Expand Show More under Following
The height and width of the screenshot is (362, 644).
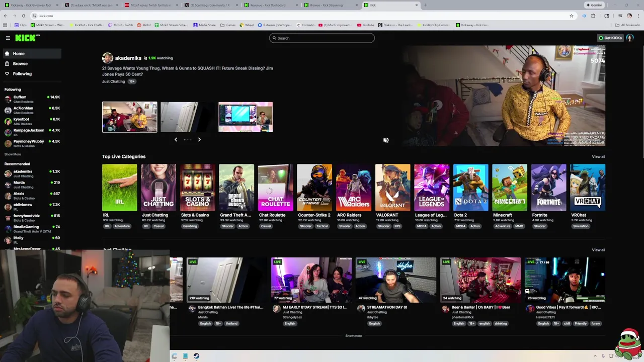tap(13, 154)
